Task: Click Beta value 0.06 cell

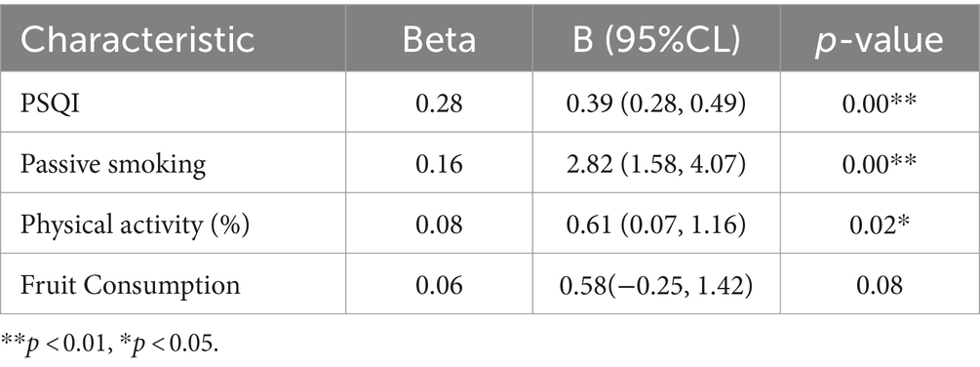Action: (x=440, y=285)
